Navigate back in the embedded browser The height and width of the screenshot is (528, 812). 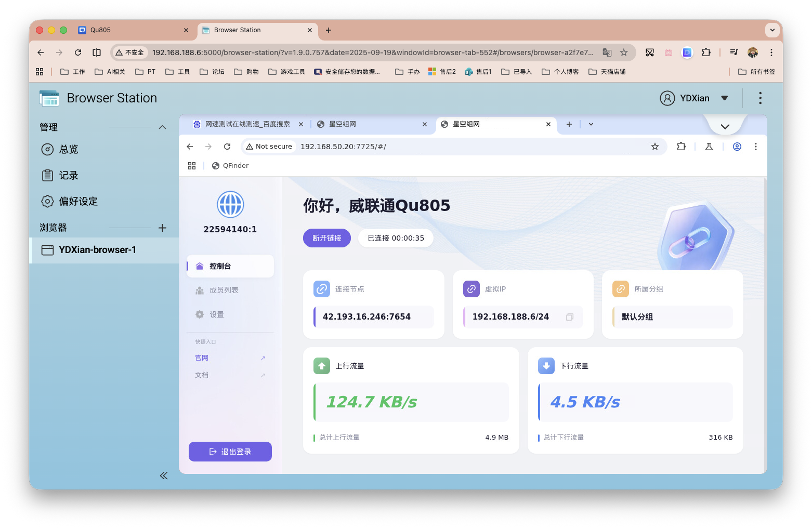click(190, 147)
